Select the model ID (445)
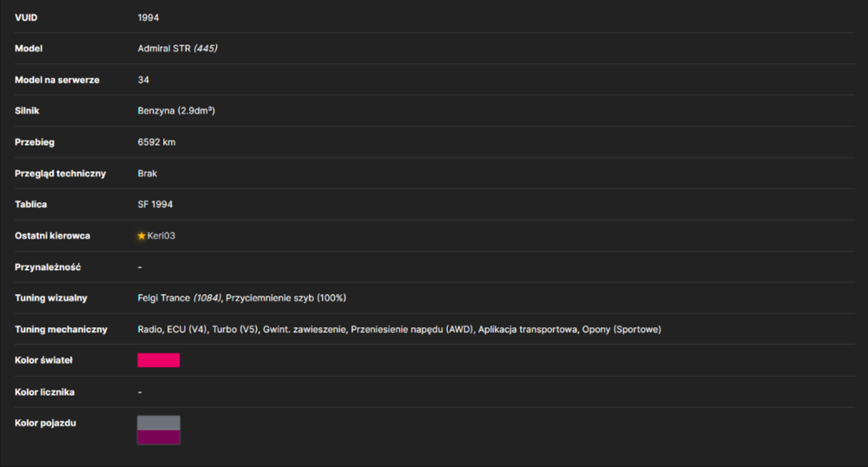Viewport: 868px width, 467px height. (206, 49)
